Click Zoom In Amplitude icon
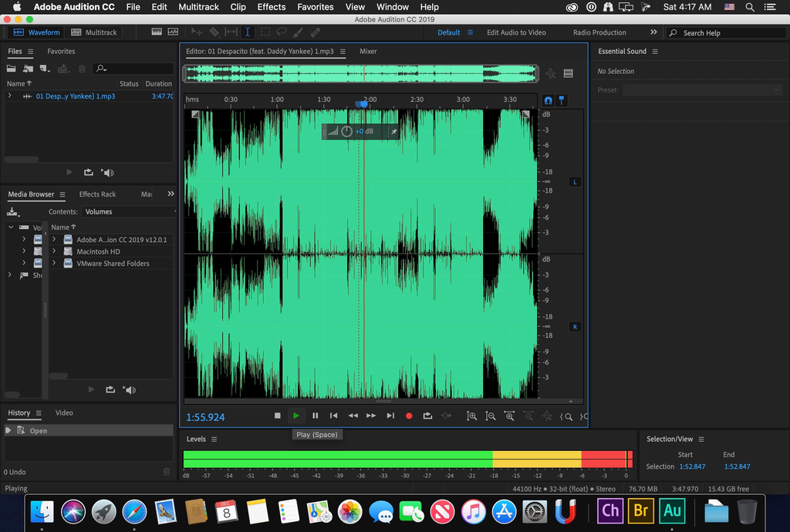Image resolution: width=790 pixels, height=532 pixels. tap(471, 416)
